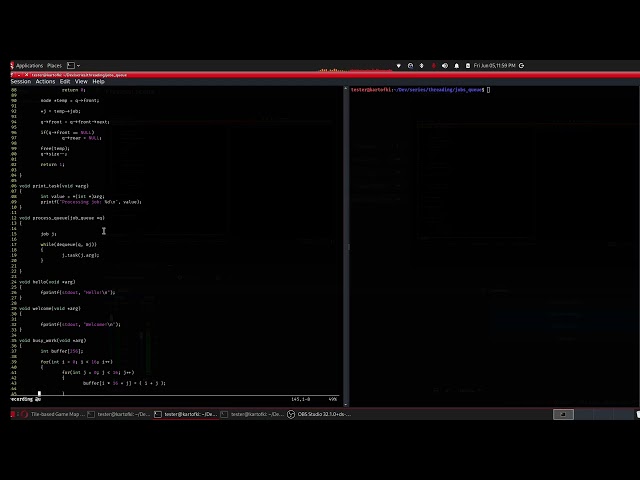The height and width of the screenshot is (480, 640).
Task: Click the clipboard tray icon near clock
Action: tap(468, 66)
